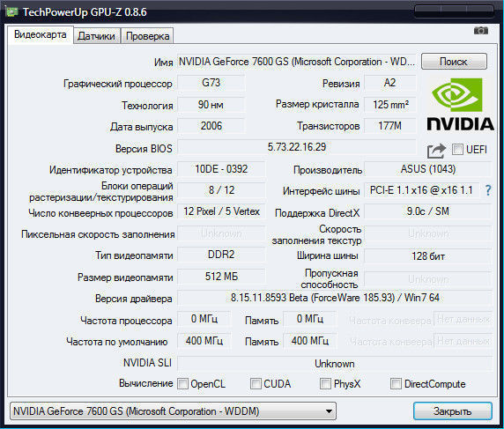Viewport: 504px width, 429px height.
Task: Switch to the Датчики tab
Action: click(96, 36)
